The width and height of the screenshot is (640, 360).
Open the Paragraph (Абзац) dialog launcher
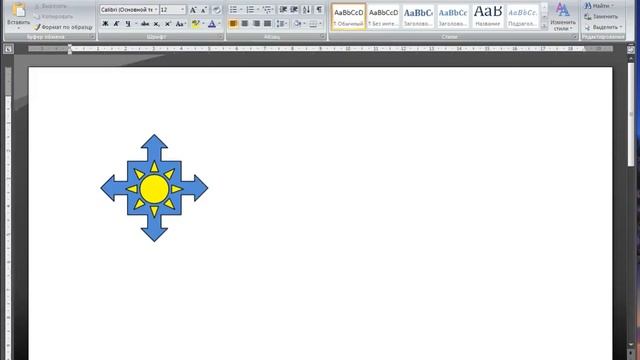point(322,37)
